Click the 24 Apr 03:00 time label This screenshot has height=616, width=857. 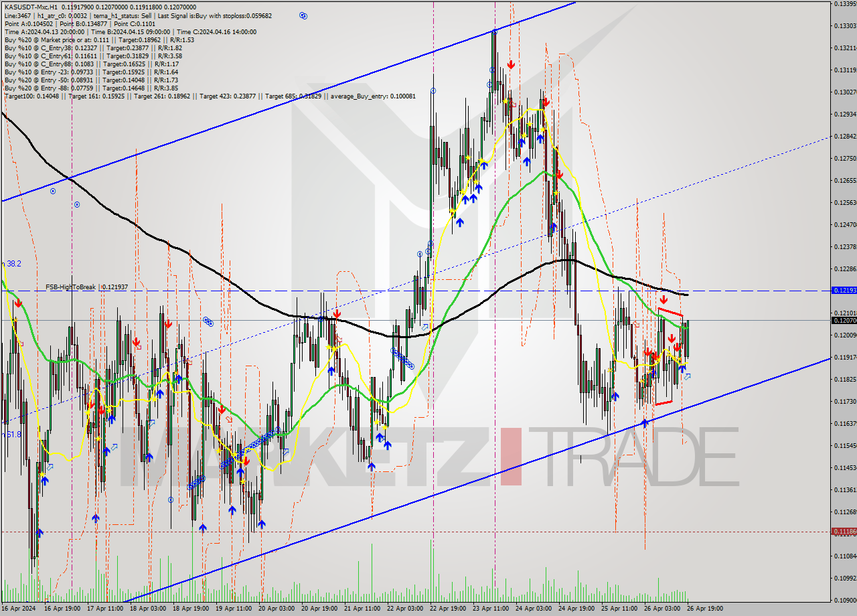(x=533, y=609)
